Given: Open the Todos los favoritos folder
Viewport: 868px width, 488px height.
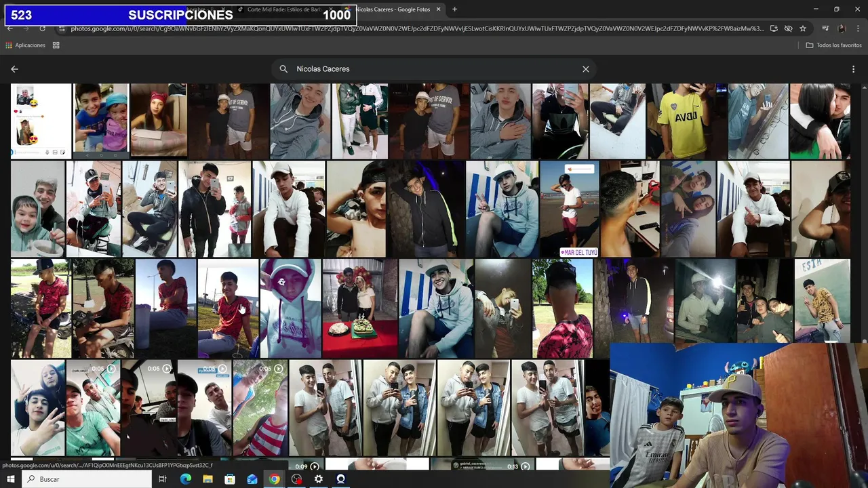Looking at the screenshot, I should tap(833, 45).
